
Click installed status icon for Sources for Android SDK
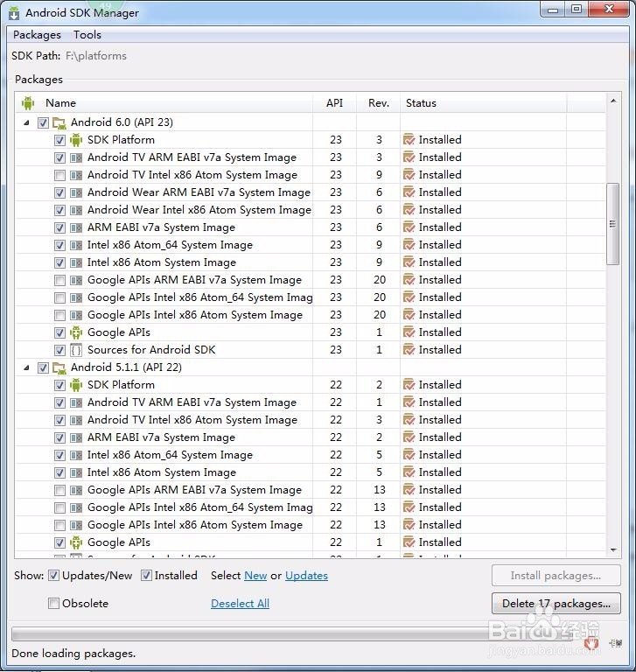(x=409, y=350)
